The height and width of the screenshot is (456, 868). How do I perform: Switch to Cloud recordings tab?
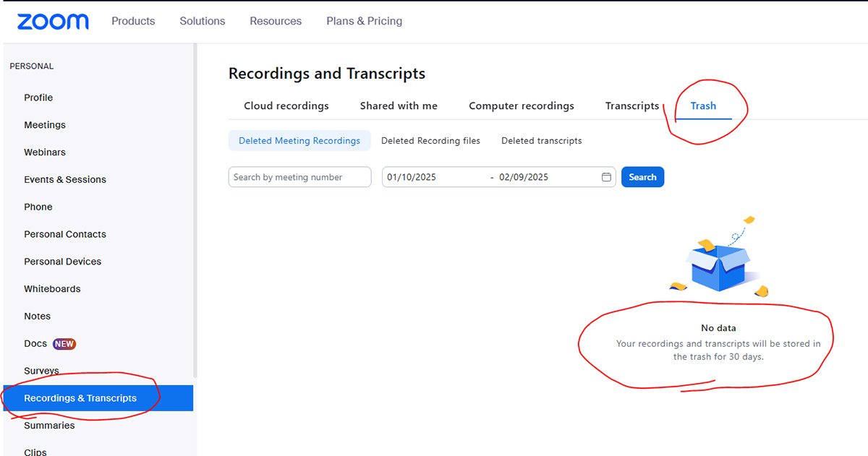coord(286,106)
